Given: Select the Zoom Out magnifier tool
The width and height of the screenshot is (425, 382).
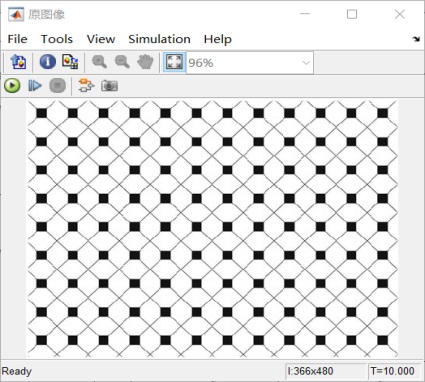Looking at the screenshot, I should click(122, 62).
